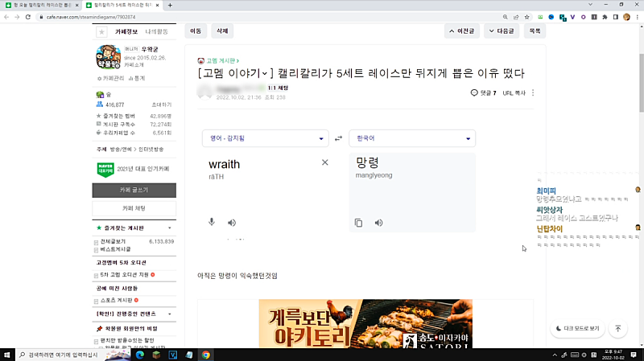Switch to the 카페정보 tab
Viewport: 644px width, 361px height.
click(x=126, y=31)
